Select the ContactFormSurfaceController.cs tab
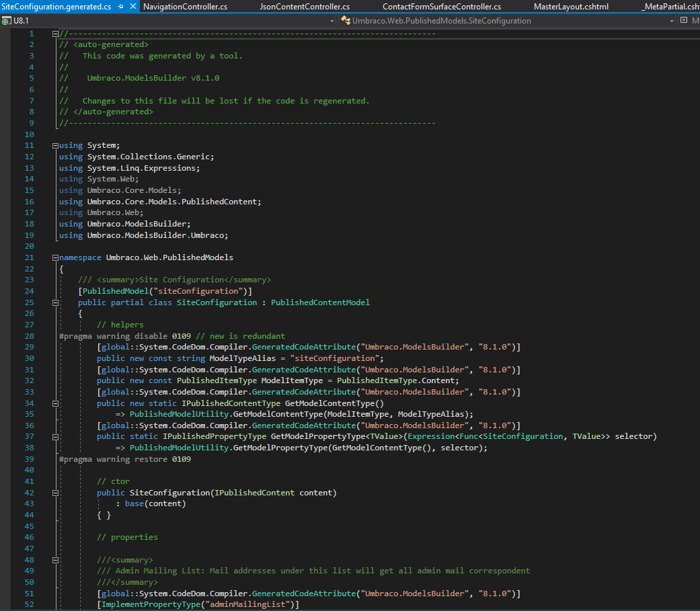This screenshot has width=700, height=611. pos(442,7)
